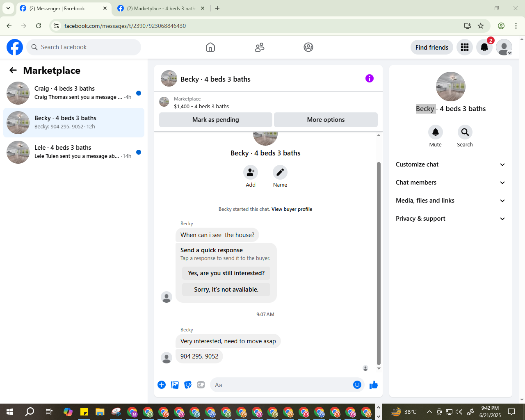525x420 pixels.
Task: Choose a sticker from the composer
Action: pos(188,385)
